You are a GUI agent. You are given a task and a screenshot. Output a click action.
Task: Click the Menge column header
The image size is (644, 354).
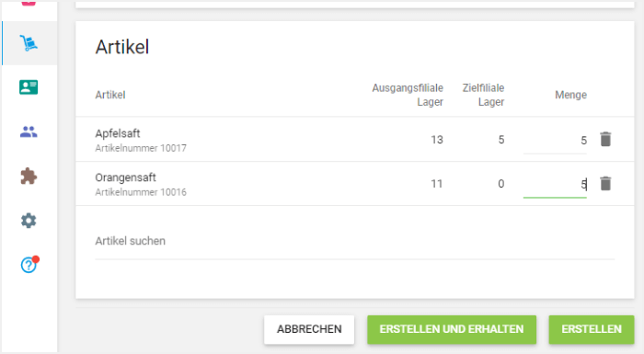point(571,95)
